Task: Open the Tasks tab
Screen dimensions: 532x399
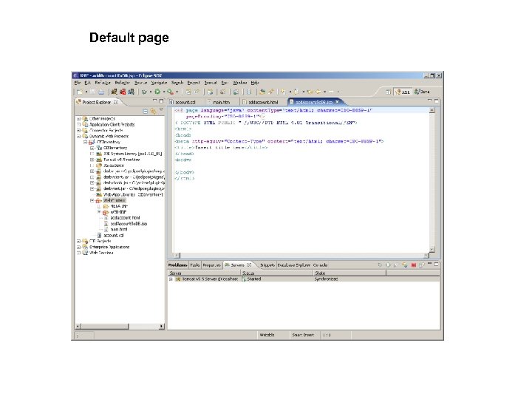Action: pos(195,265)
